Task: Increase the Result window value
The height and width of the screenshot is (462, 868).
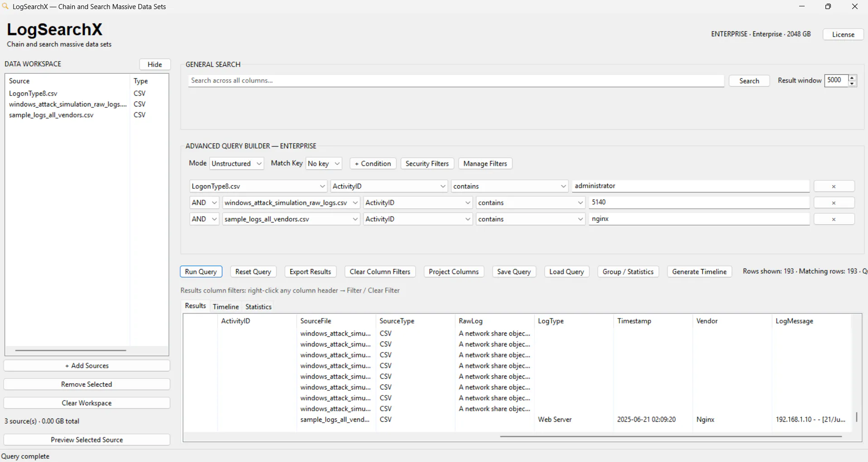Action: click(x=852, y=77)
